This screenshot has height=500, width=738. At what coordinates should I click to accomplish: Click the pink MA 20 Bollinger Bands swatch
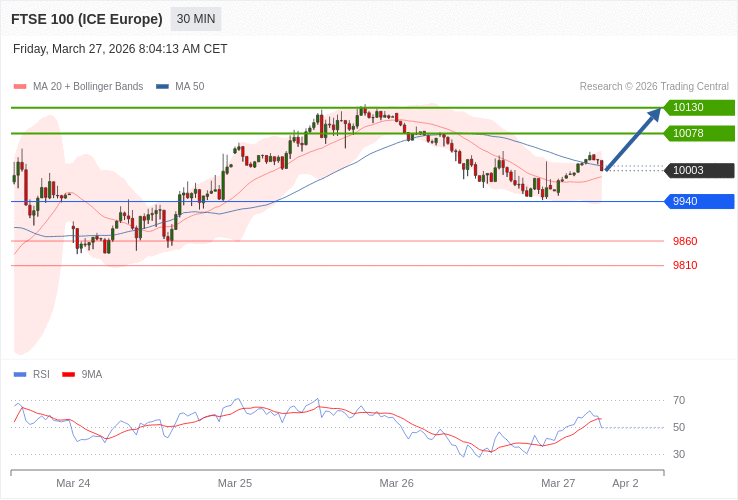[x=20, y=87]
